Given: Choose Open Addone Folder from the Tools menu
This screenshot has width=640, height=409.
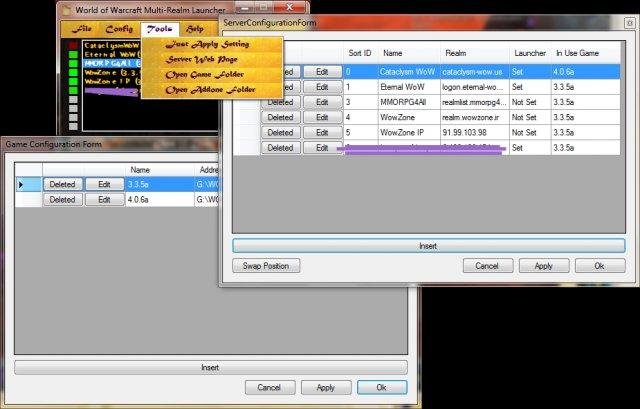Looking at the screenshot, I should coord(212,90).
